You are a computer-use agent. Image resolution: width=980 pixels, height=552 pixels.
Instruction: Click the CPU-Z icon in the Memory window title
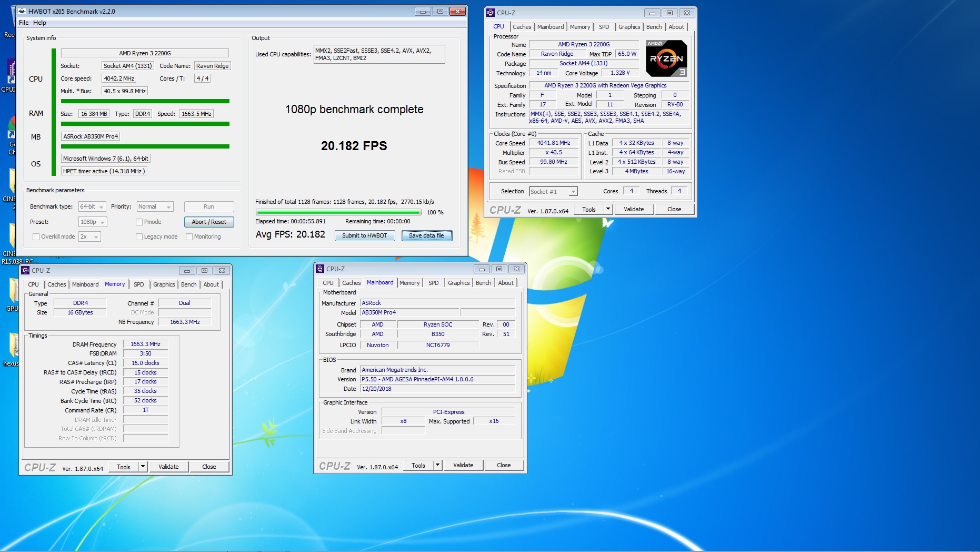[x=25, y=270]
